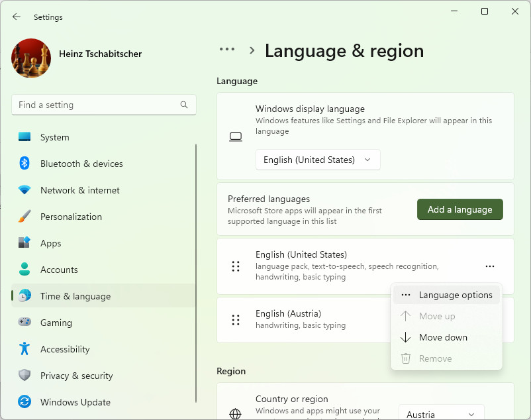The width and height of the screenshot is (531, 420).
Task: Click the Windows Update sync icon
Action: [24, 401]
